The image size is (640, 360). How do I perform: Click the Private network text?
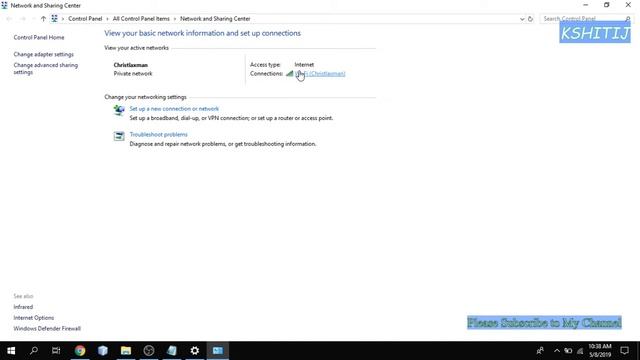(x=133, y=73)
